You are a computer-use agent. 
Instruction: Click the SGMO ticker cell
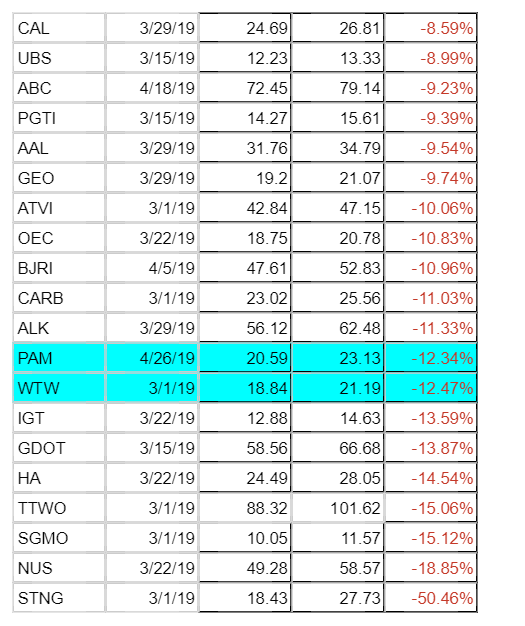coord(59,538)
